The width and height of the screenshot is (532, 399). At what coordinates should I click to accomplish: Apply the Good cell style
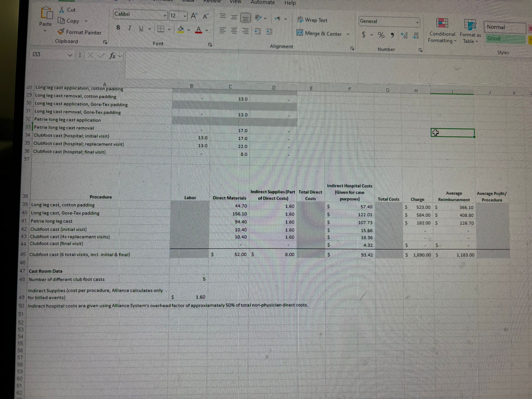coord(504,39)
